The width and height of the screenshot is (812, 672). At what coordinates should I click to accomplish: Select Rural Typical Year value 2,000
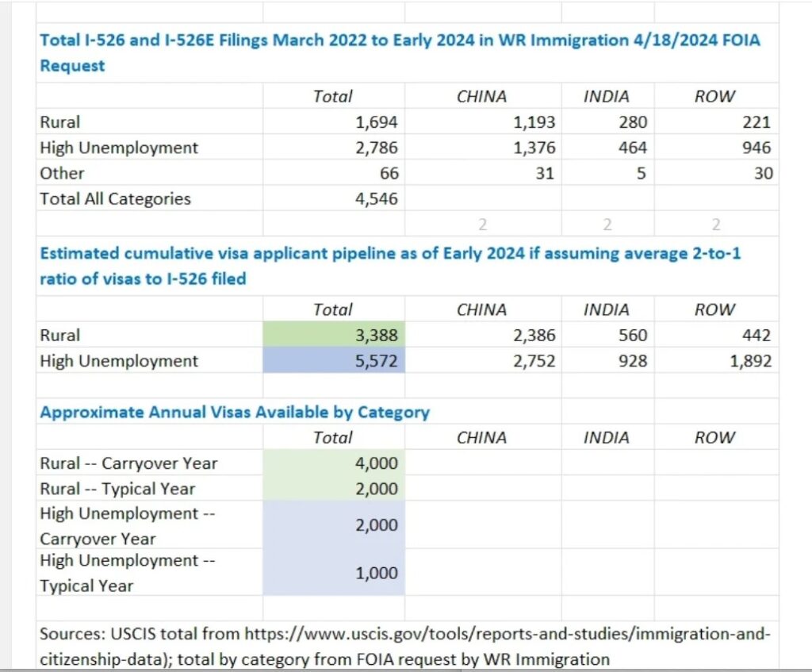tap(377, 489)
